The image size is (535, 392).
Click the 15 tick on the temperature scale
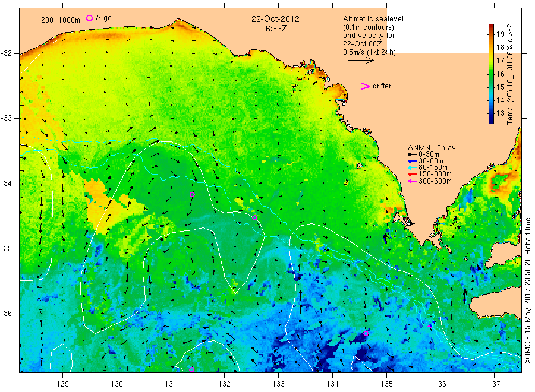(x=500, y=87)
